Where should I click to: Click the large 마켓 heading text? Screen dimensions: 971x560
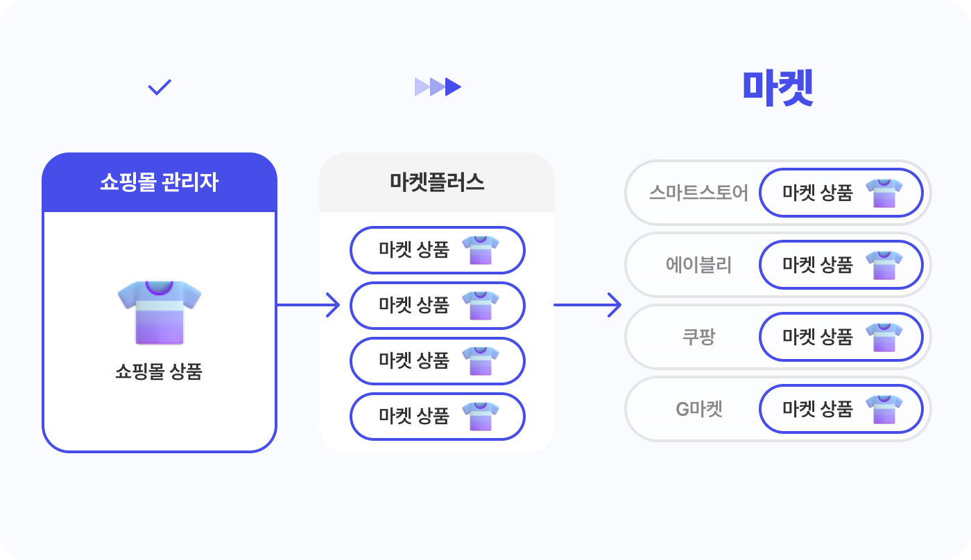point(777,87)
